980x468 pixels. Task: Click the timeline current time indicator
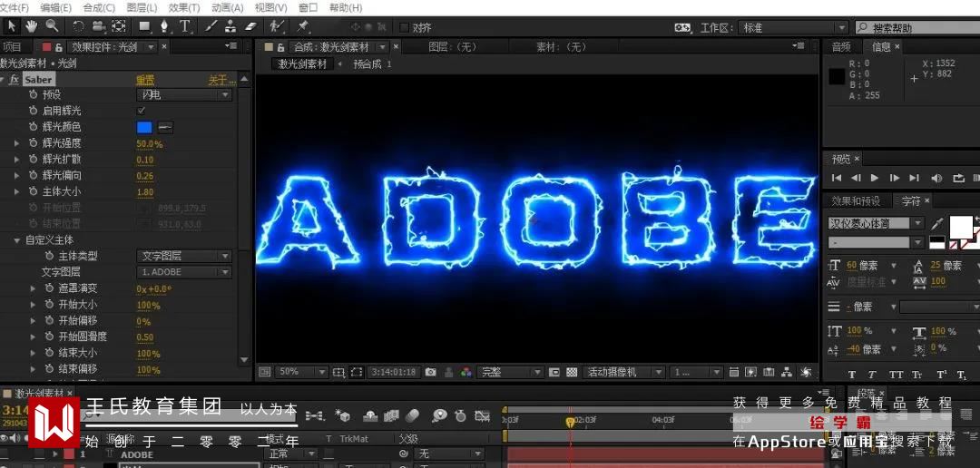click(570, 423)
